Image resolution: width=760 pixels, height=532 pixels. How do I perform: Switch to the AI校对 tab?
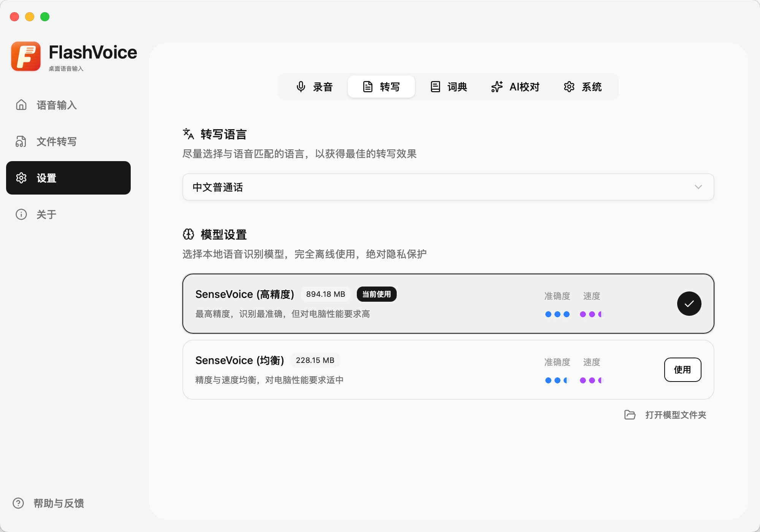point(515,87)
